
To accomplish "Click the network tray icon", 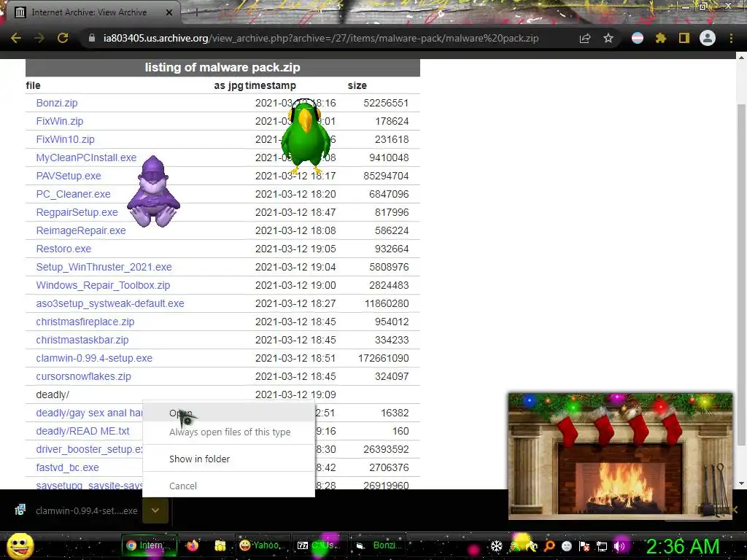I will point(602,546).
